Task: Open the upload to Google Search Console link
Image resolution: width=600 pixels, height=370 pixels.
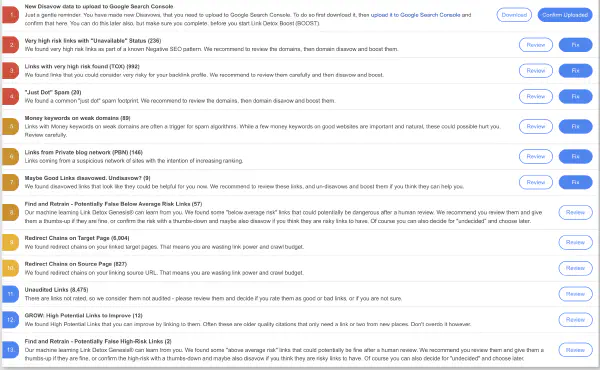Action: [x=415, y=15]
